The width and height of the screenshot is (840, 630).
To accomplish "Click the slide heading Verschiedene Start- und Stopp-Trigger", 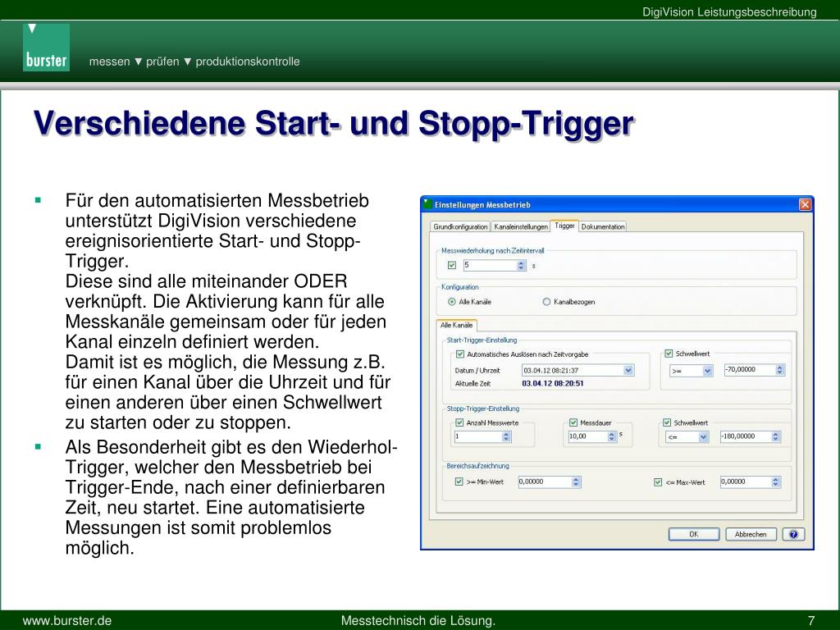I will (x=334, y=123).
